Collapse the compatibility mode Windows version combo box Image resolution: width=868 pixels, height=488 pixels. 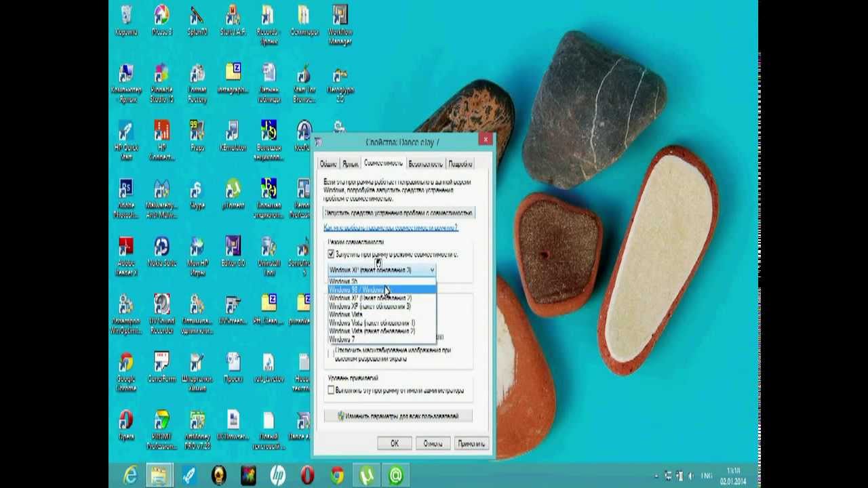coord(381,270)
